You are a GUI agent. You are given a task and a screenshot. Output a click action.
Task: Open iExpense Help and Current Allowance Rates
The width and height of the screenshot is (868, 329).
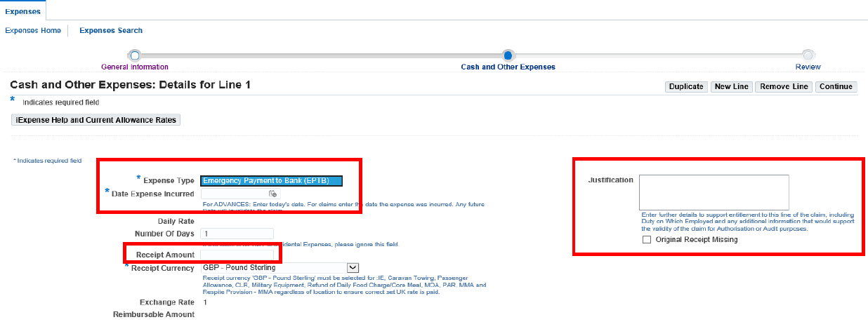pyautogui.click(x=96, y=120)
